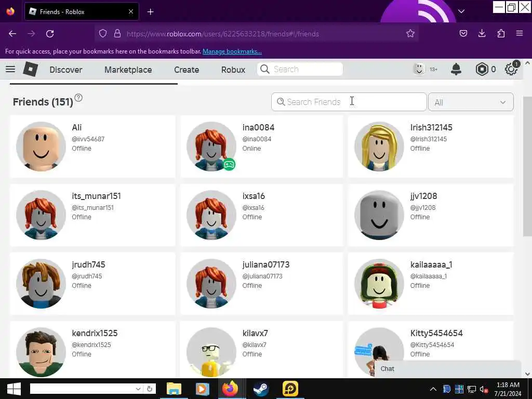Go back with the browser back arrow
Screen dimensions: 532x399
[x=12, y=34]
